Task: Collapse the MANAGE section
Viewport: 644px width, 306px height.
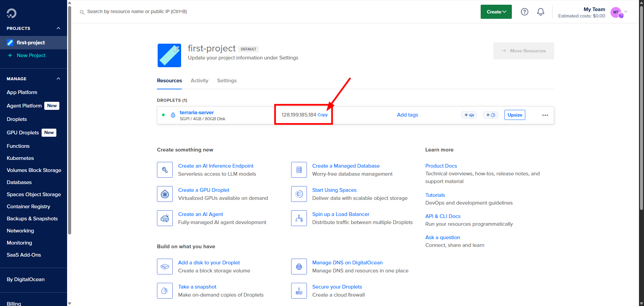Action: click(58, 78)
